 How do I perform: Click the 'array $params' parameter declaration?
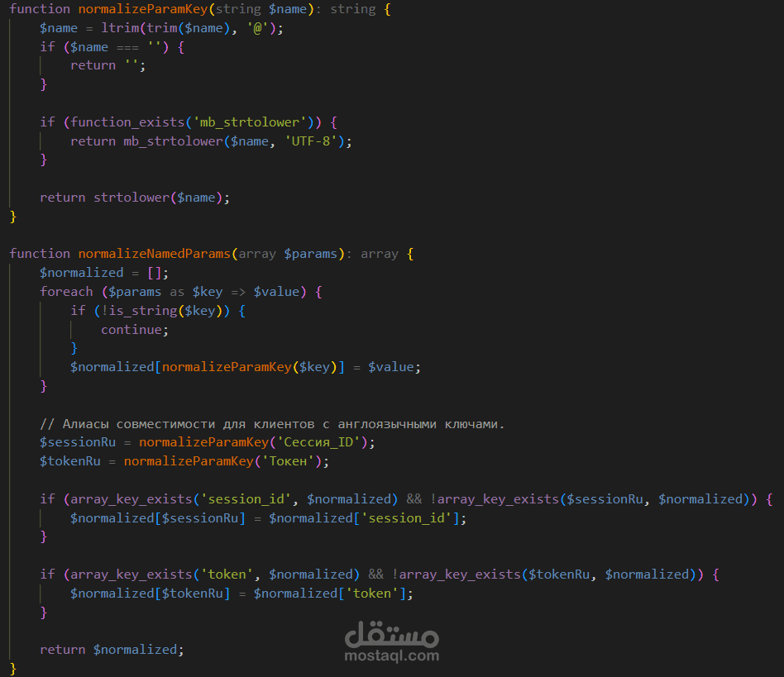[x=288, y=254]
